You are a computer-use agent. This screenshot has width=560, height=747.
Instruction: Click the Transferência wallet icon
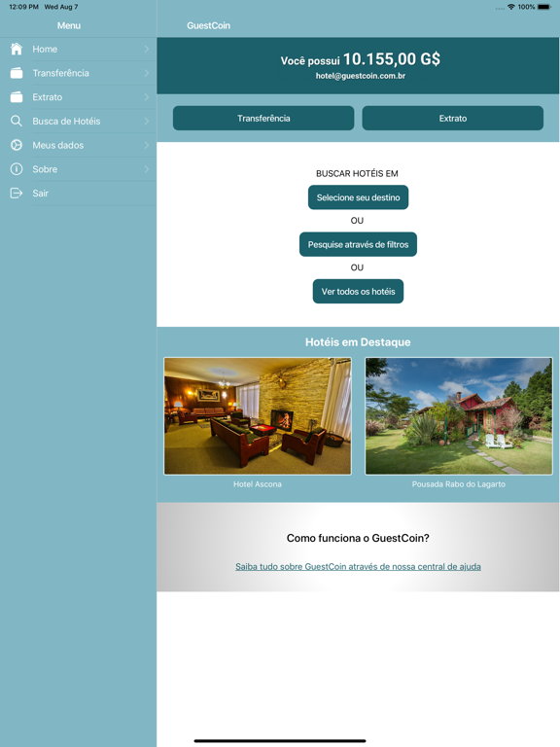[17, 73]
